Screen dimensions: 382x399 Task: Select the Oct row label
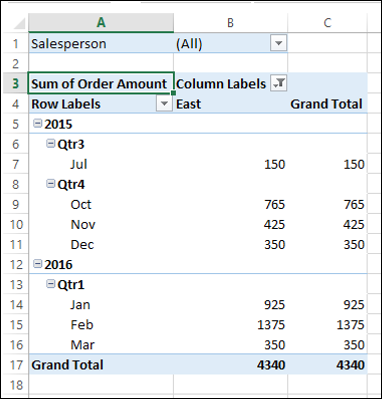coord(81,204)
